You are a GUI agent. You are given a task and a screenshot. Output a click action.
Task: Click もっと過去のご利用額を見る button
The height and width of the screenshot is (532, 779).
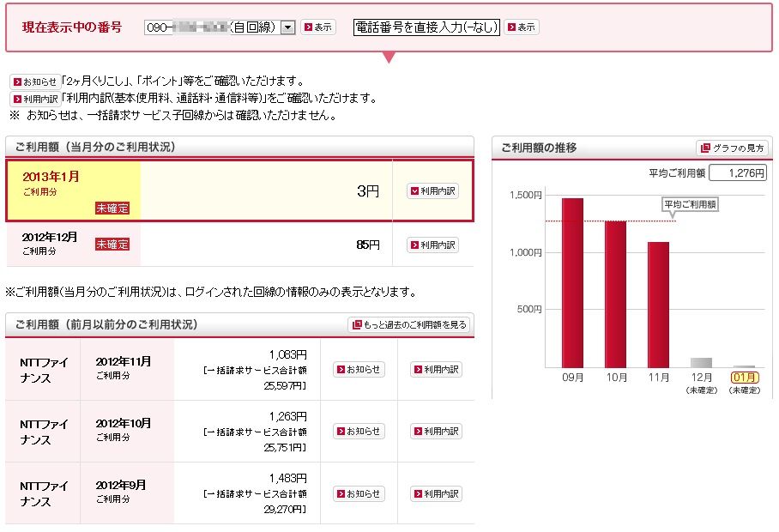click(409, 325)
